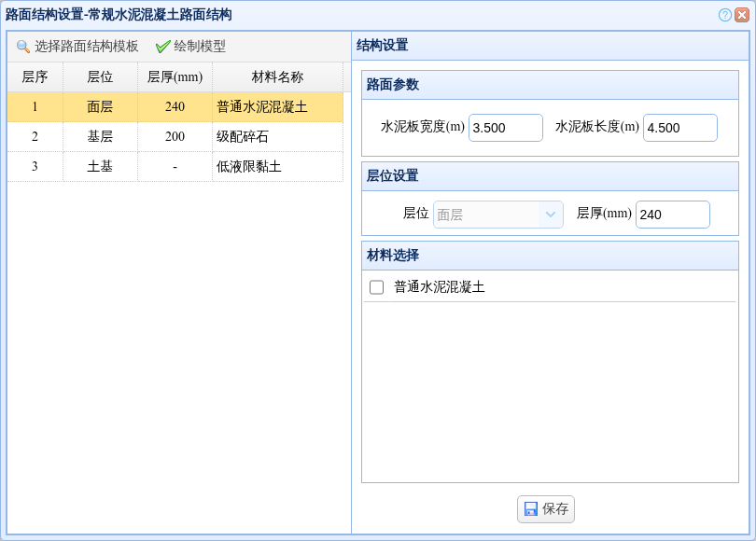Viewport: 756px width, 541px height.
Task: Click the 保存 button label
Action: (555, 508)
